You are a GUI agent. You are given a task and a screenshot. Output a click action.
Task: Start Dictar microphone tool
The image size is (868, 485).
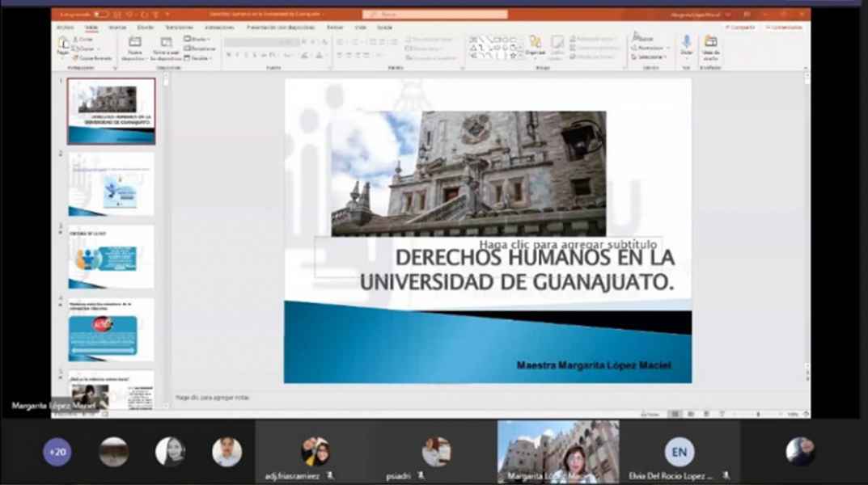pos(686,45)
